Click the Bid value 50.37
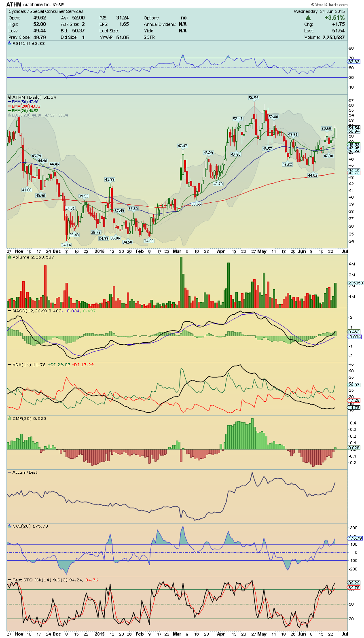 pos(78,31)
